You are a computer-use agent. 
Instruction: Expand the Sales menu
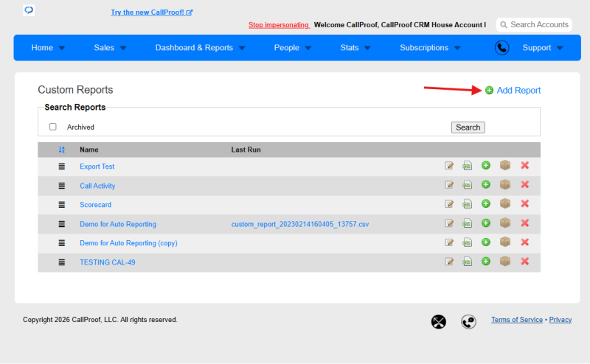pyautogui.click(x=110, y=48)
